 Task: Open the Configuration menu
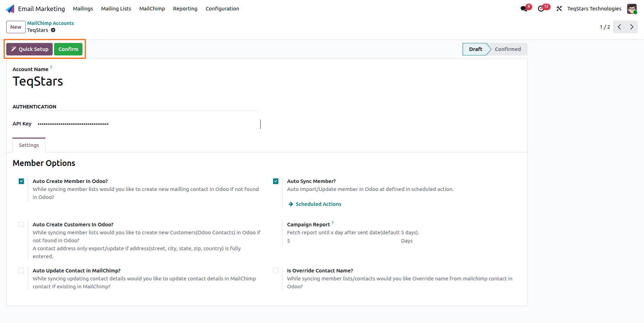pos(223,9)
